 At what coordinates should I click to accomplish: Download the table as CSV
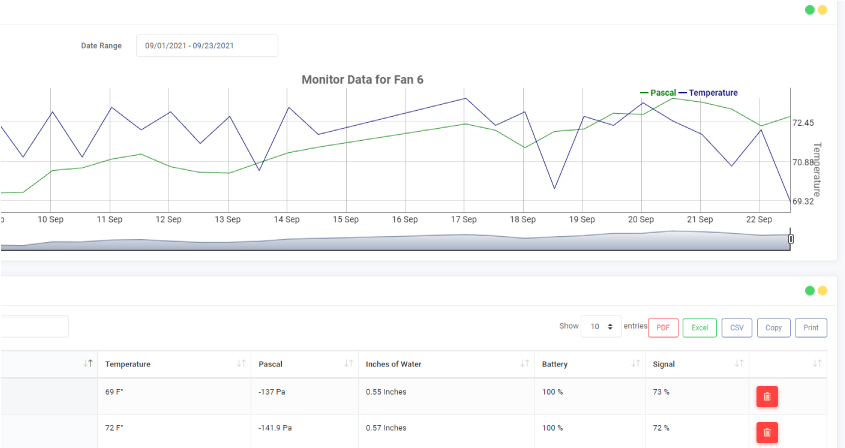click(737, 327)
